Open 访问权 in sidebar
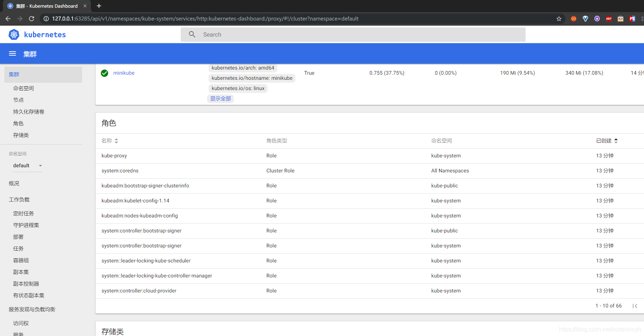644x336 pixels. [x=21, y=323]
